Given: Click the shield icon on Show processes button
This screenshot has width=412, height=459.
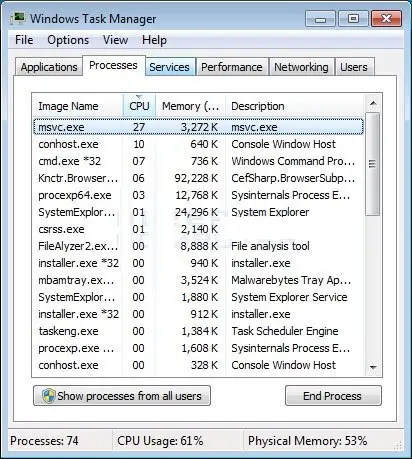Looking at the screenshot, I should 48,396.
